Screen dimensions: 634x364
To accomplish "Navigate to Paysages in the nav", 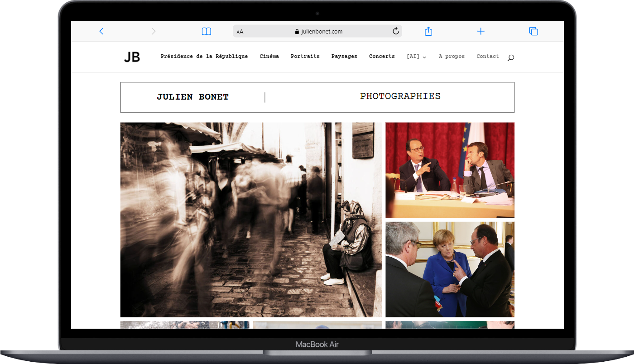I will (344, 57).
